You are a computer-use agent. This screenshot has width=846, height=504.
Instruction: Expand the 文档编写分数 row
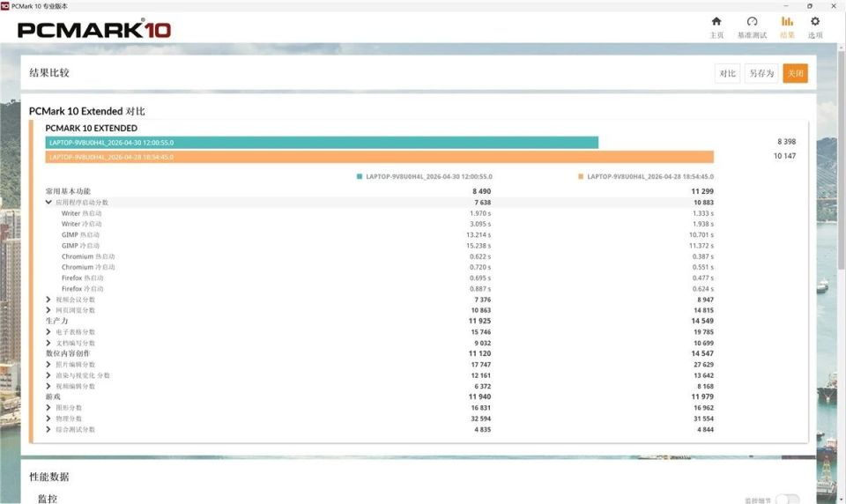[48, 343]
